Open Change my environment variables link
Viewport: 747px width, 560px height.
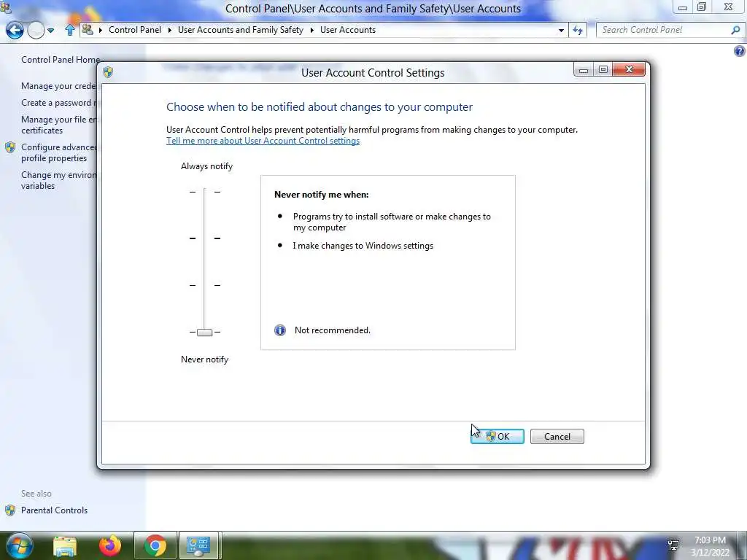(x=58, y=180)
